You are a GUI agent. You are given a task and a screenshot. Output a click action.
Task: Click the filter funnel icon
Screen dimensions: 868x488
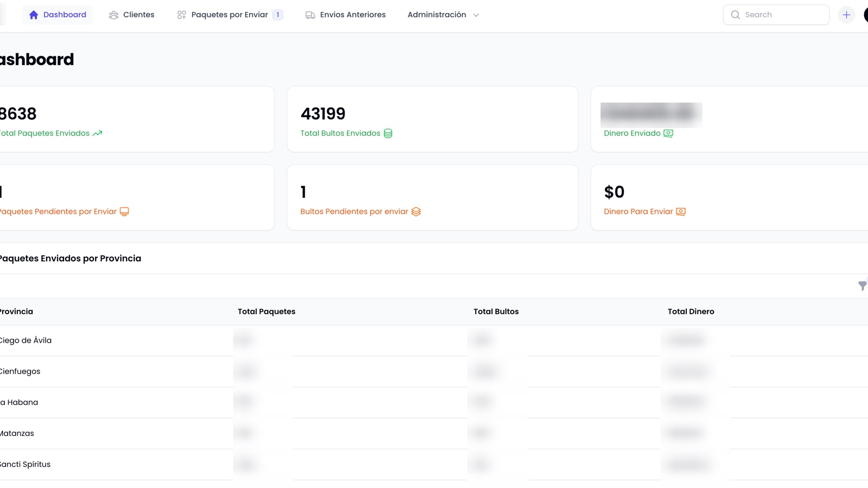click(863, 286)
